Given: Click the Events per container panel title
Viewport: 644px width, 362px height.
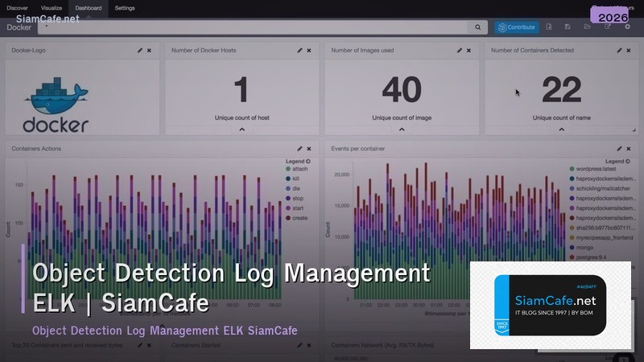Looking at the screenshot, I should (357, 149).
